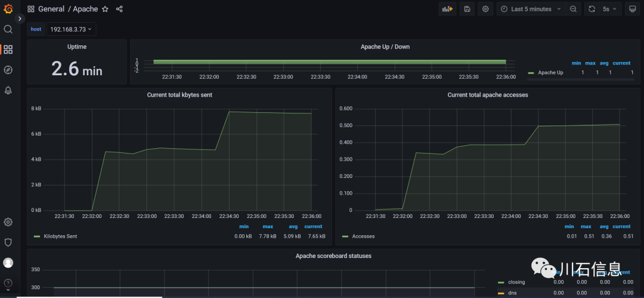Click the 7.78 kB max value
Image resolution: width=644 pixels, height=298 pixels.
pos(268,236)
